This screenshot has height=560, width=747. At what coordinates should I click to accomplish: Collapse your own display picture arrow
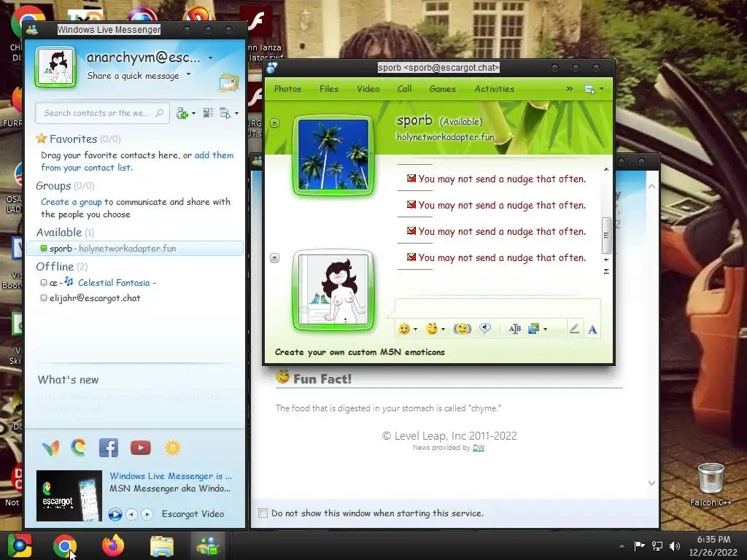tap(274, 257)
